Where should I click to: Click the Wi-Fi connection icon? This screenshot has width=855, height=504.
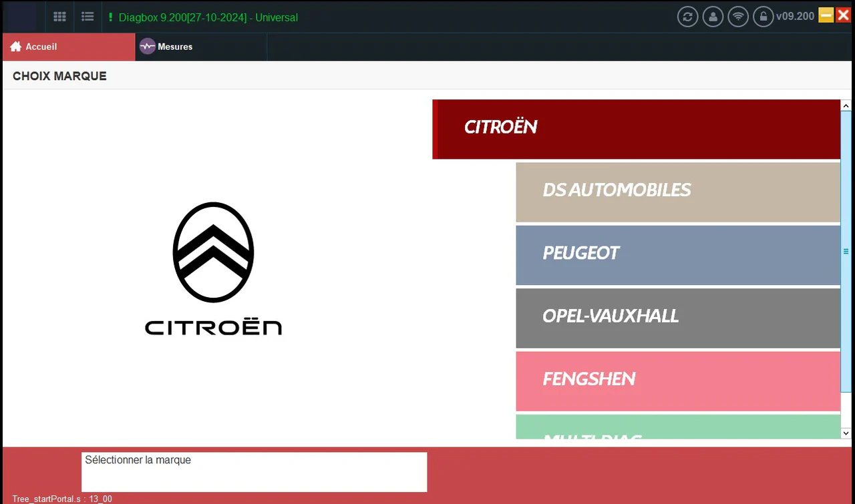[738, 17]
